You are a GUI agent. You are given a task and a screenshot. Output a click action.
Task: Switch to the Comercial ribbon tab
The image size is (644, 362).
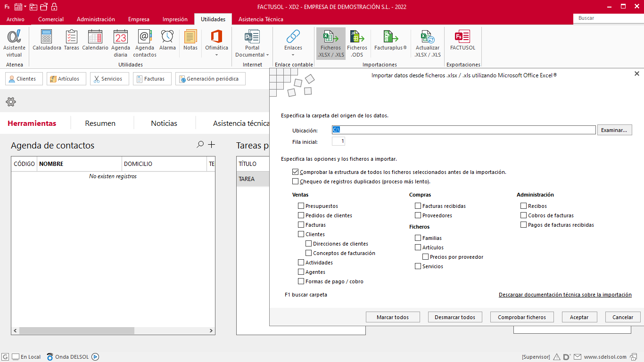coord(51,19)
